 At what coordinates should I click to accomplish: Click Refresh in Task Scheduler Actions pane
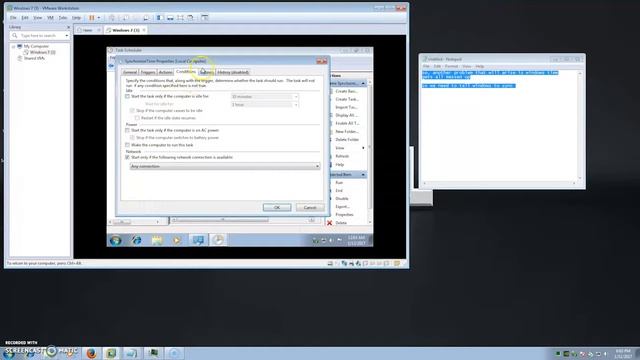342,156
